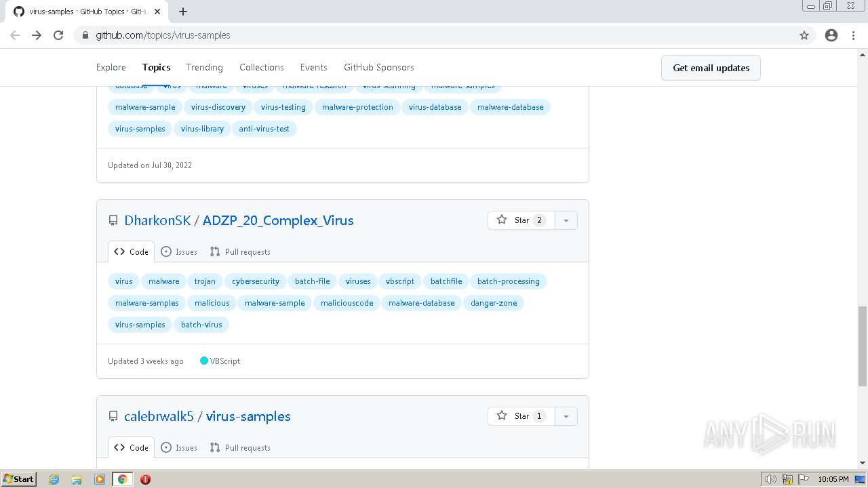Open the Explore nav item
This screenshot has width=868, height=488.
[111, 67]
